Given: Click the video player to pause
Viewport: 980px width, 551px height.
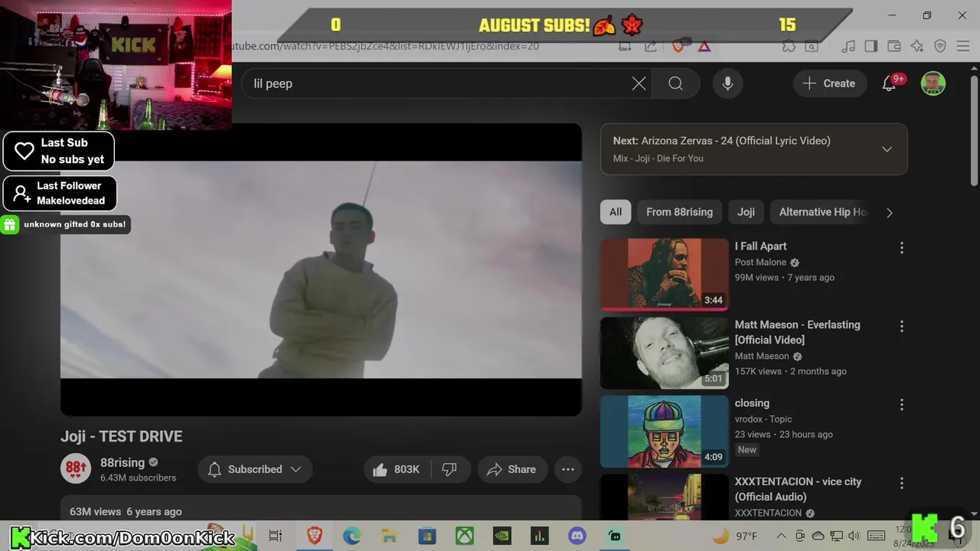Looking at the screenshot, I should point(321,269).
